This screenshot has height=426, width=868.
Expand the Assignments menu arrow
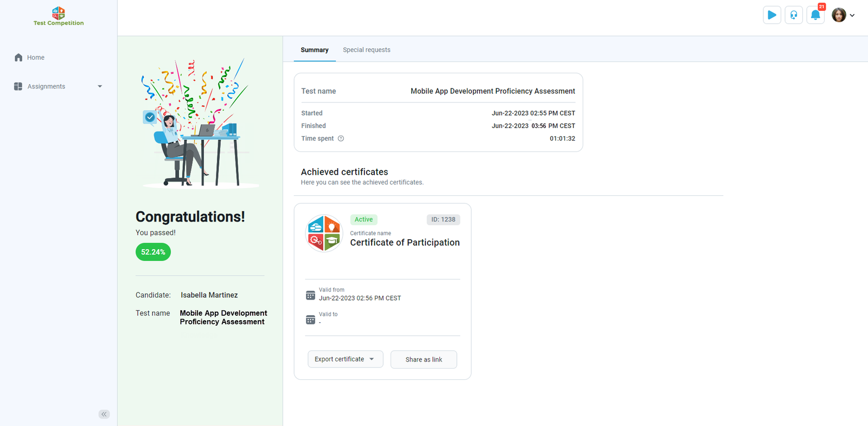point(100,86)
